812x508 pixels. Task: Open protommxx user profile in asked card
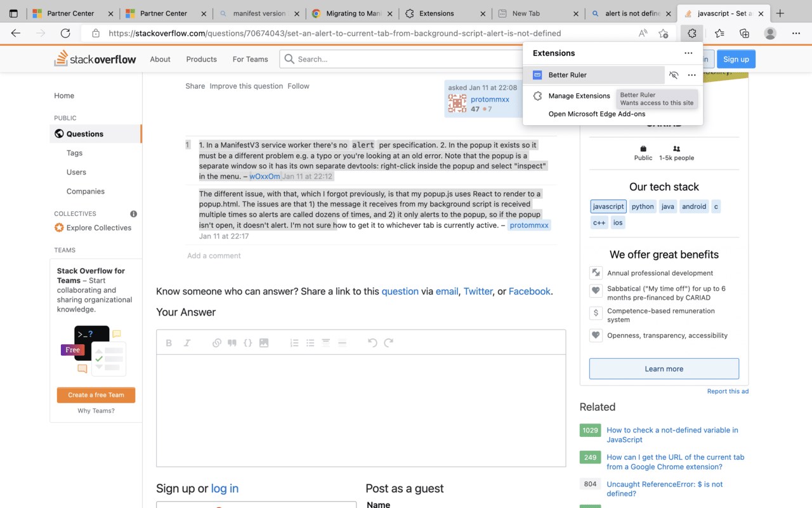[490, 100]
